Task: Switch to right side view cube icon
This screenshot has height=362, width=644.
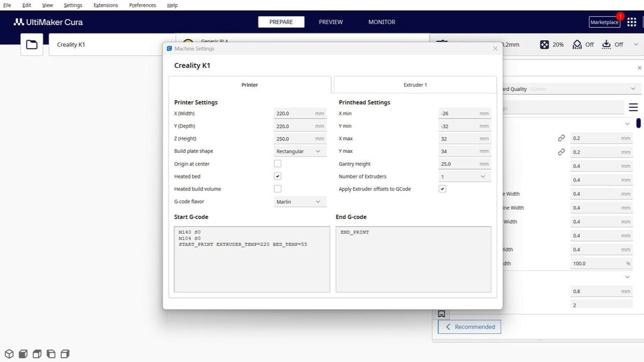Action: pos(65,354)
